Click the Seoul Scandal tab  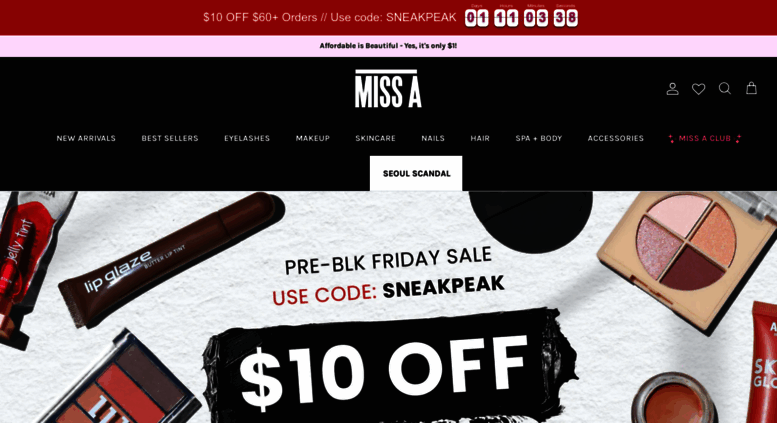(x=416, y=173)
